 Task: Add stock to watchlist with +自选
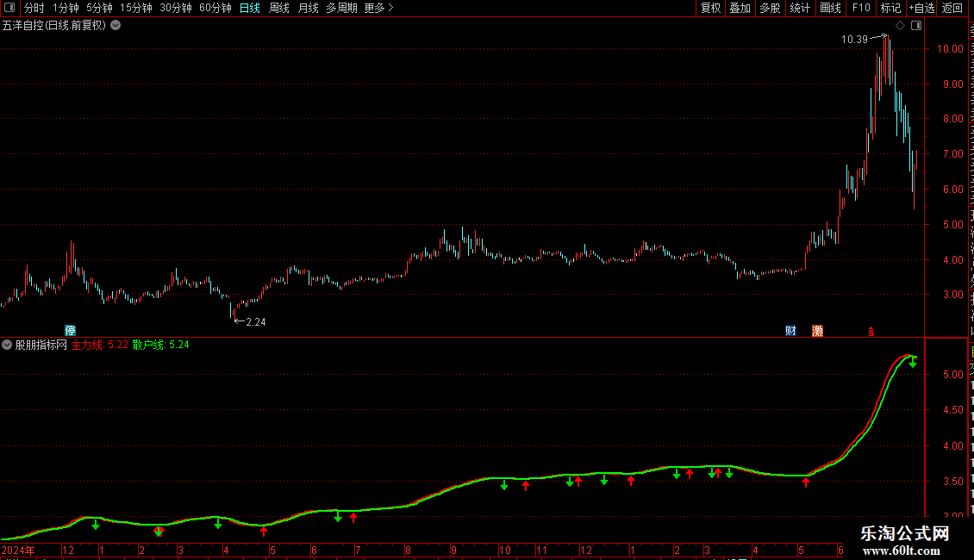pyautogui.click(x=921, y=8)
